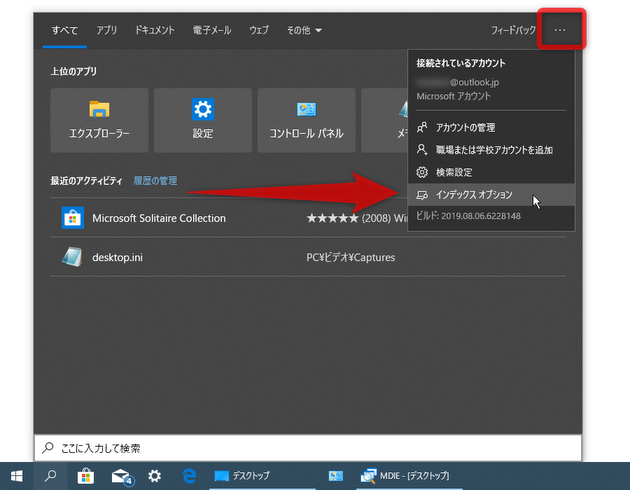Click the taskbar search magnifier
Screen dimensions: 630x490
[50, 476]
